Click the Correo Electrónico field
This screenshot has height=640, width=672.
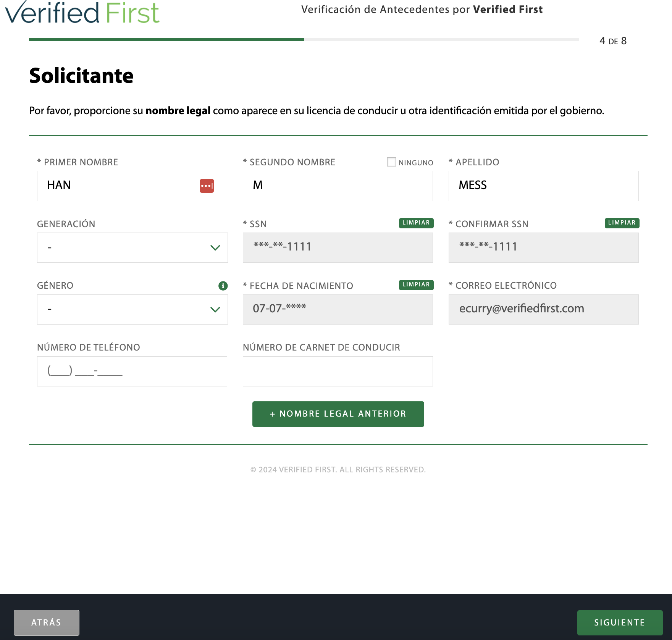click(543, 309)
